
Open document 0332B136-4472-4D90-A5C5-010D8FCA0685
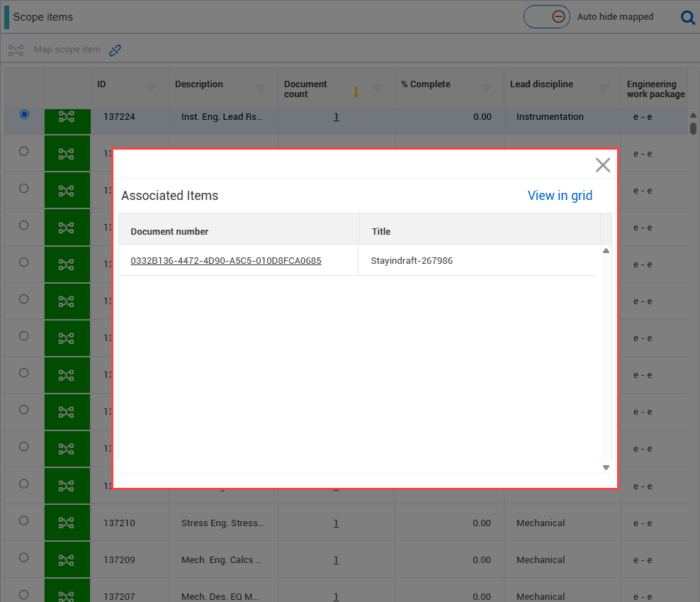tap(225, 261)
